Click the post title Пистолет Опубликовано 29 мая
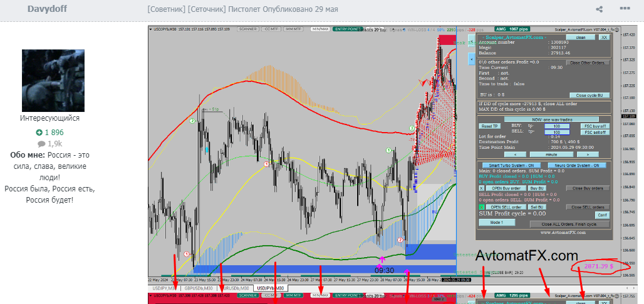644x304 pixels. tap(282, 9)
